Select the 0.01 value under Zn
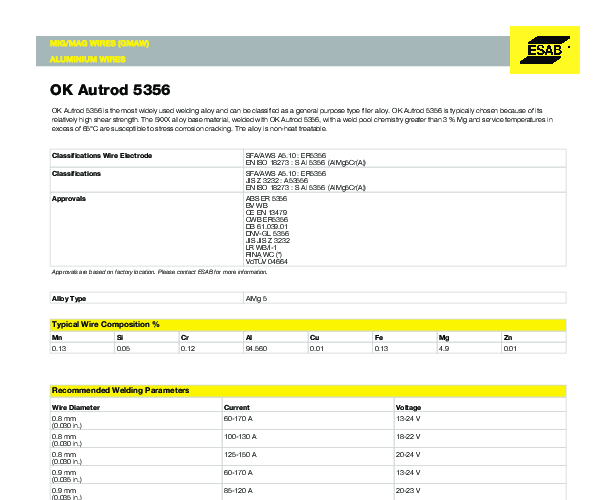 (510, 349)
